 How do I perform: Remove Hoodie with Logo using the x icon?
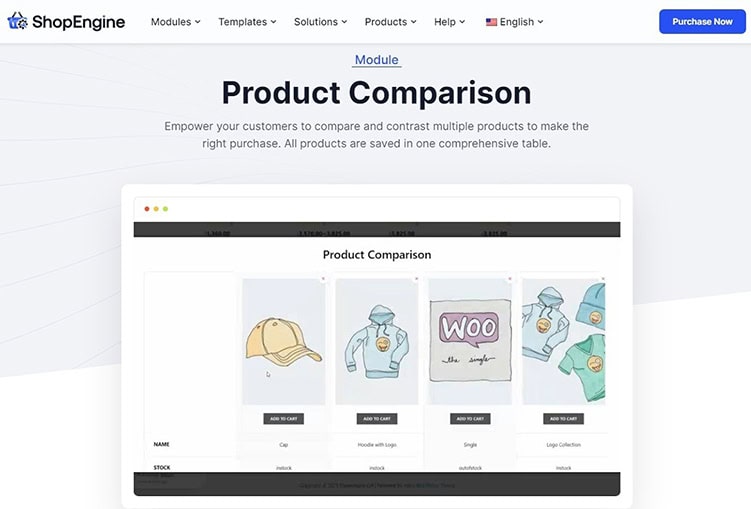[416, 279]
